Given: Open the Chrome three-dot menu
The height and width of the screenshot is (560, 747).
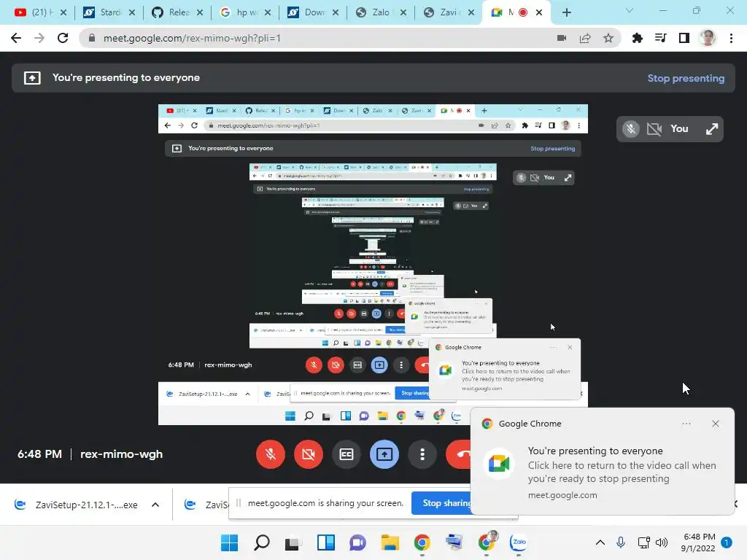Looking at the screenshot, I should [x=731, y=38].
